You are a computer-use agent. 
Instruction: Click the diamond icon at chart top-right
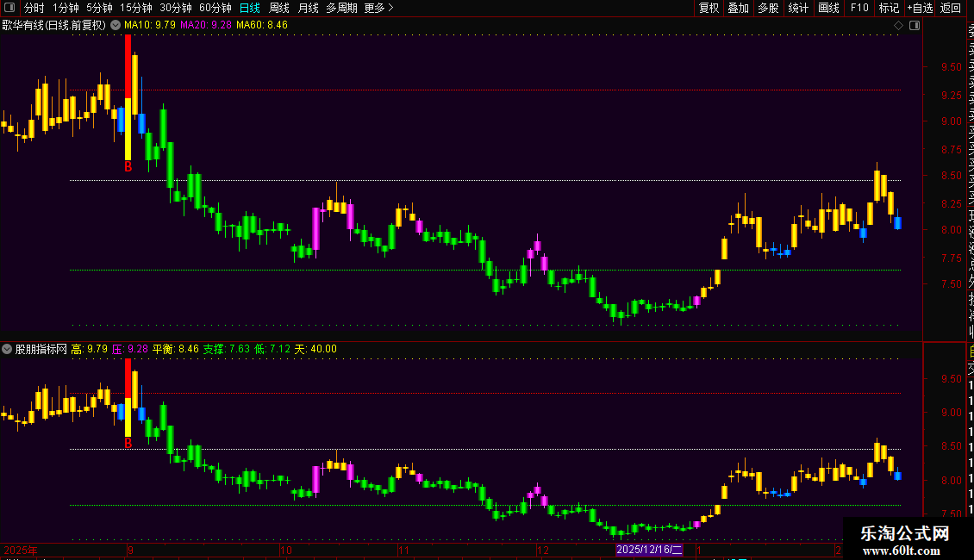tap(898, 26)
